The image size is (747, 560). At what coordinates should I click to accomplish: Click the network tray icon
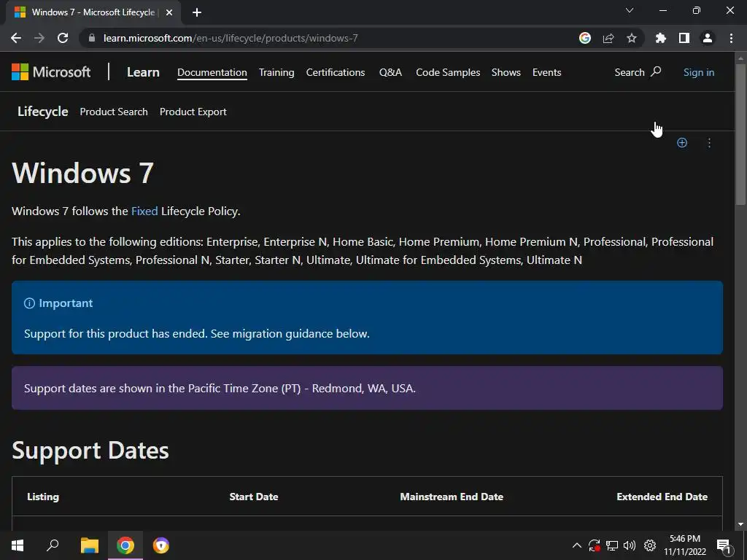[x=612, y=545]
